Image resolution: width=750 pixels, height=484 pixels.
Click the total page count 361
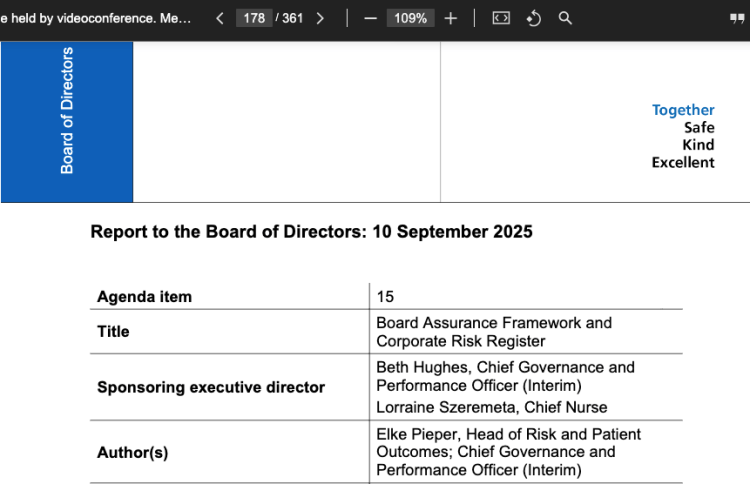pos(292,18)
